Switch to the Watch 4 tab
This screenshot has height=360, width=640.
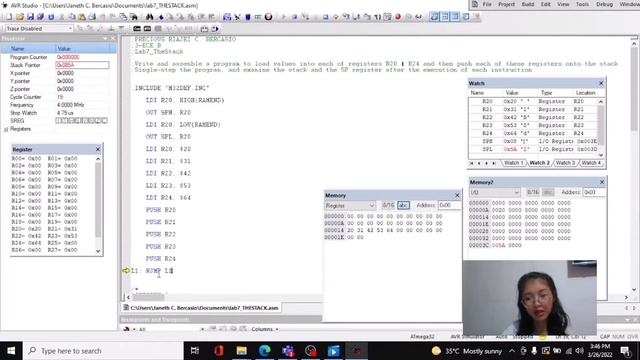[x=591, y=163]
